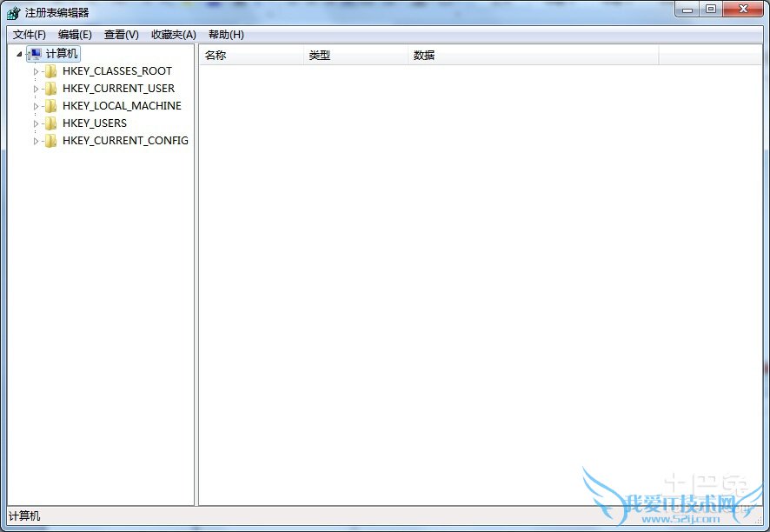
Task: Open the 收藏夹(A) menu
Action: 173,35
